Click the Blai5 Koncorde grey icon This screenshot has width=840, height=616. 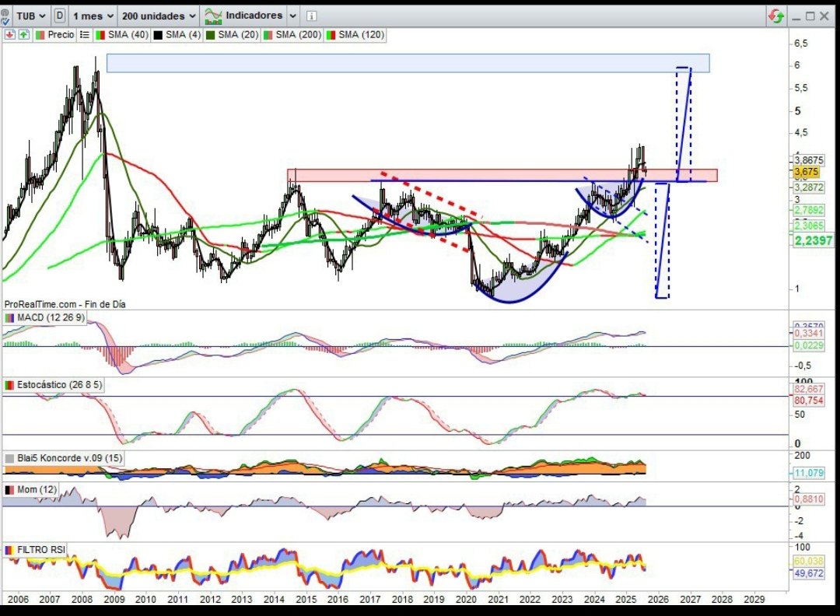click(x=9, y=458)
